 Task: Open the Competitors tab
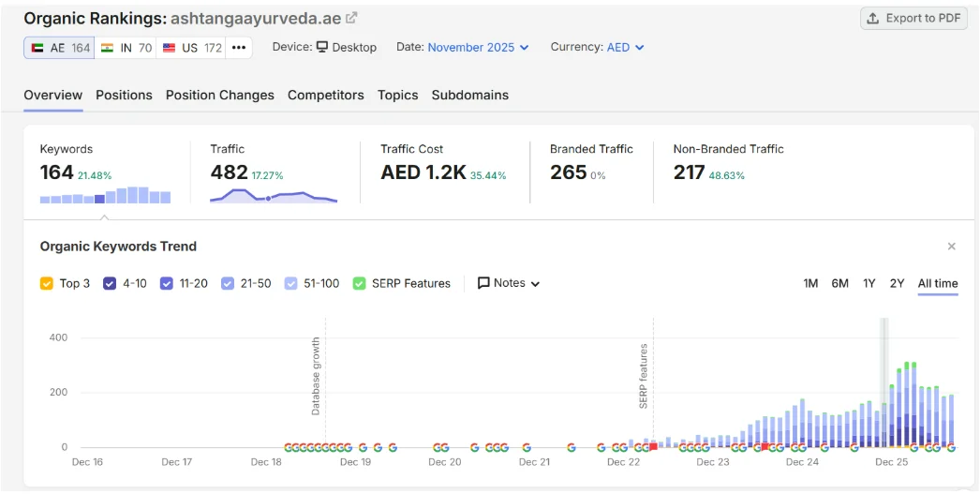(x=326, y=95)
